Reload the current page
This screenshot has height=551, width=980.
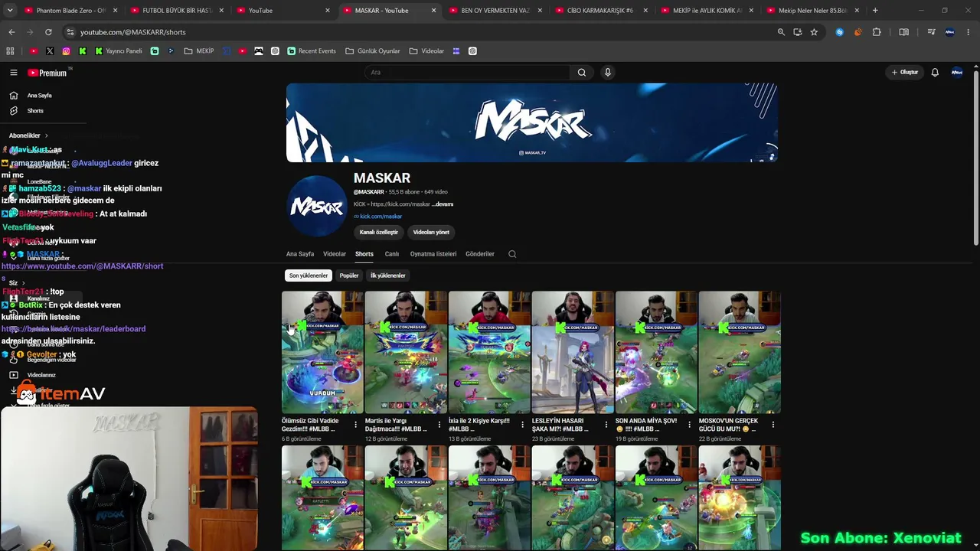[48, 32]
